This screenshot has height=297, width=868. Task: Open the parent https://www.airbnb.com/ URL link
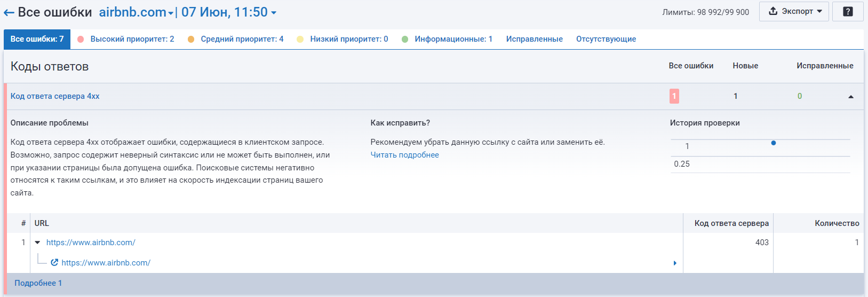pos(91,243)
